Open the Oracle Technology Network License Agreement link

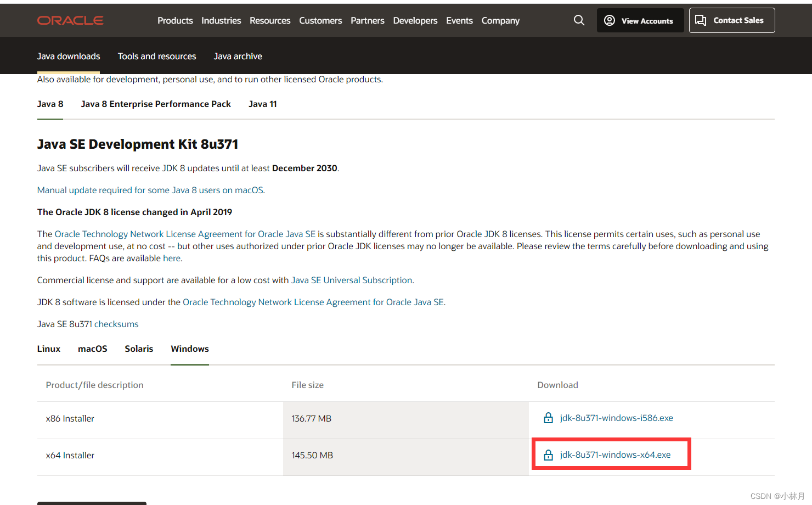[185, 233]
